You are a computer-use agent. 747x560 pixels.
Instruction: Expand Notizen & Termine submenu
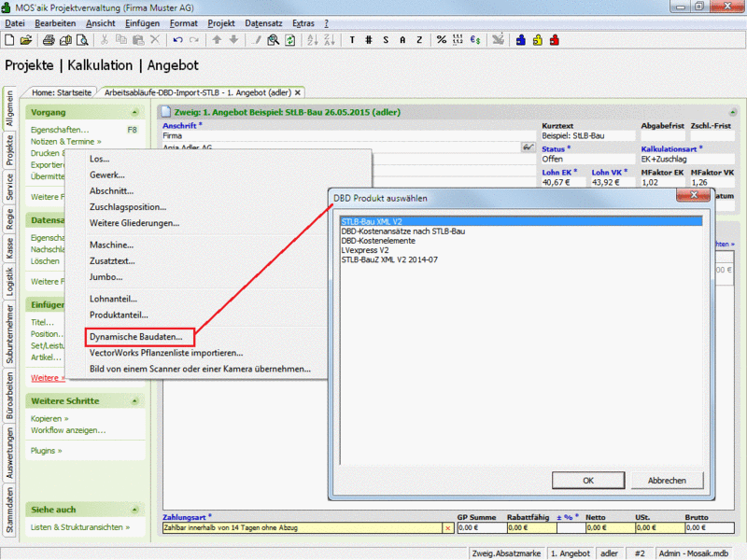[x=66, y=142]
